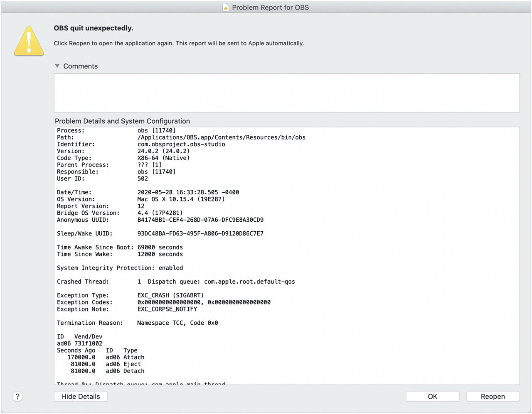The height and width of the screenshot is (414, 532).
Task: Select Exception Type EXC_CRASH (SIGABRT)
Action: (x=130, y=295)
